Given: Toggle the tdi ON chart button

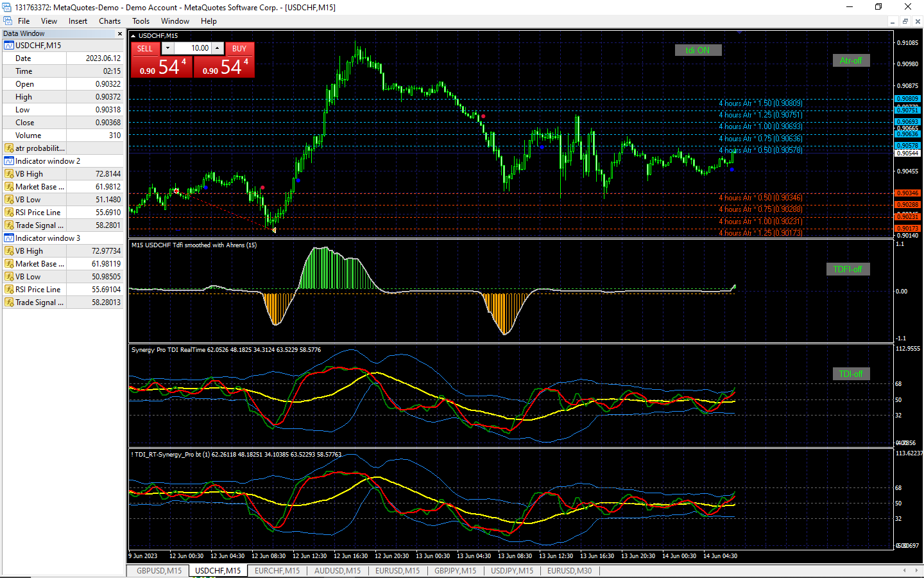Looking at the screenshot, I should 698,50.
